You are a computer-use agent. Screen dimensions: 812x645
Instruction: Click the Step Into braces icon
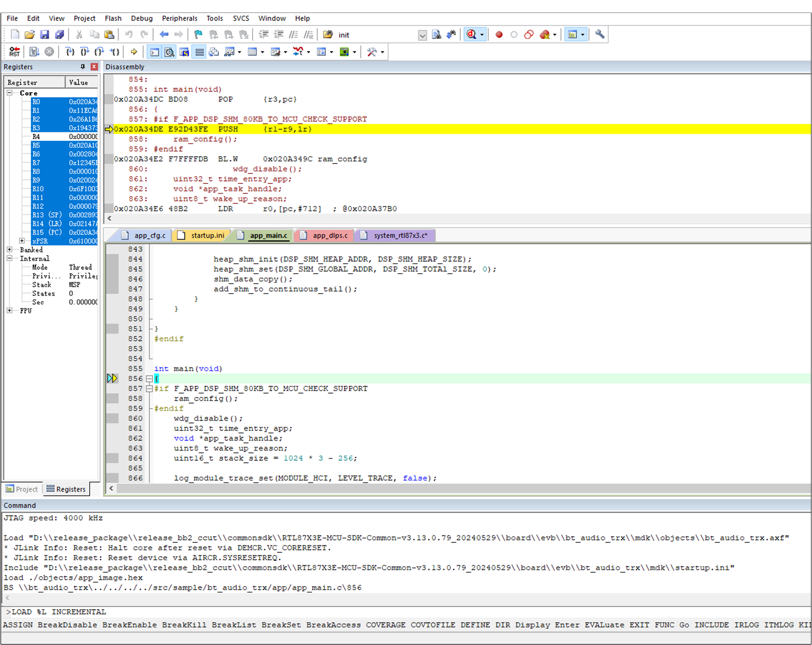click(x=70, y=52)
